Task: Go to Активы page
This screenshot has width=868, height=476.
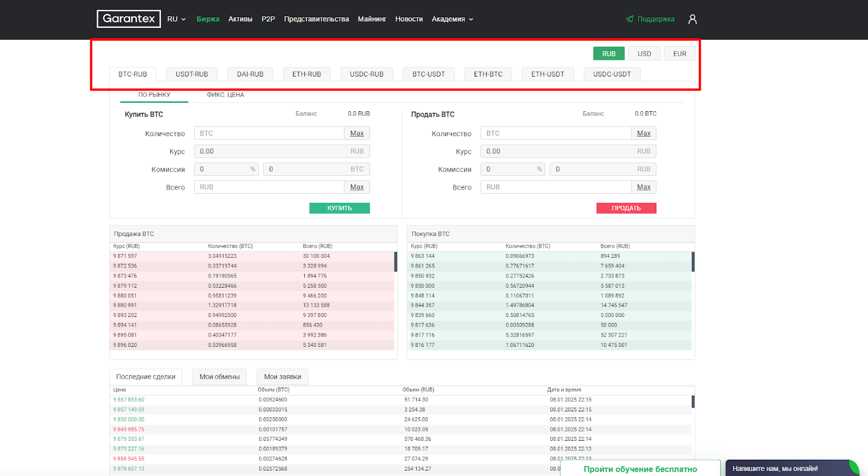Action: (x=240, y=19)
